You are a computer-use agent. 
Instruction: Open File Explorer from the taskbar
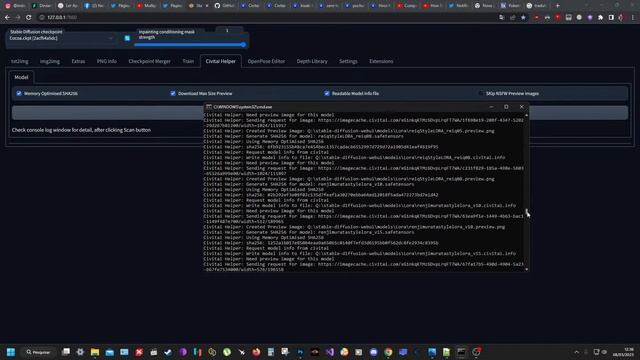(95, 352)
